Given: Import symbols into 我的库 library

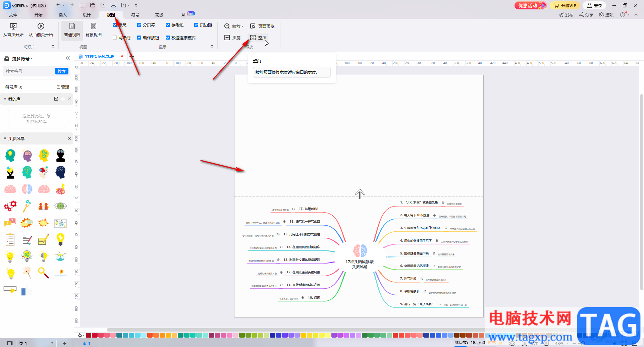Looking at the screenshot, I should tap(56, 99).
